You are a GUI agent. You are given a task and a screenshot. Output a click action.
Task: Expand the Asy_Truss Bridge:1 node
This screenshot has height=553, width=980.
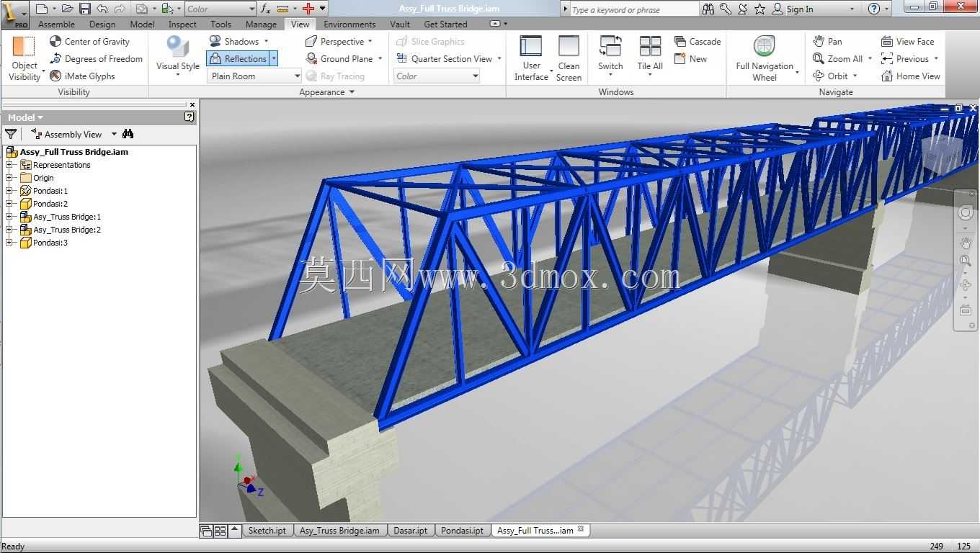click(9, 217)
